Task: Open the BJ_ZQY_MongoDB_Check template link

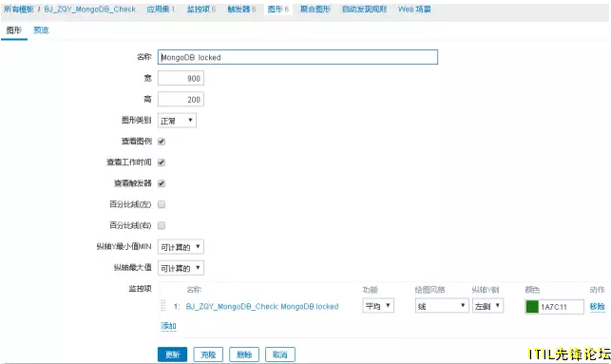Action: point(90,9)
